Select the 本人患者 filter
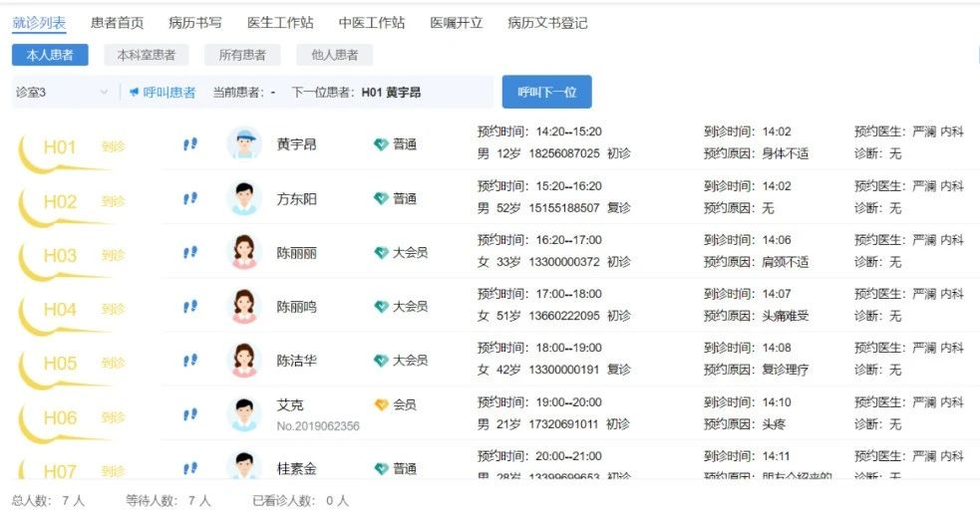980x514 pixels. [49, 56]
